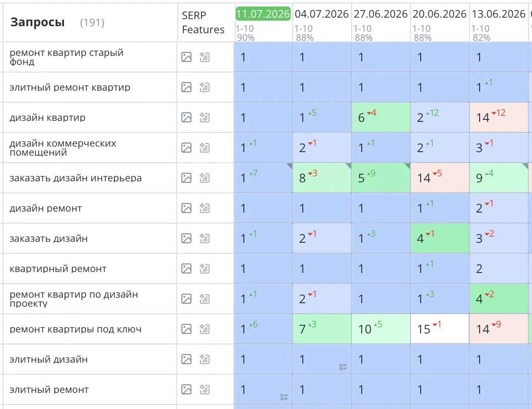This screenshot has height=409, width=532.
Task: Click list icon in 'элитный ремонт' 11.07.2026 cell
Action: click(x=284, y=397)
